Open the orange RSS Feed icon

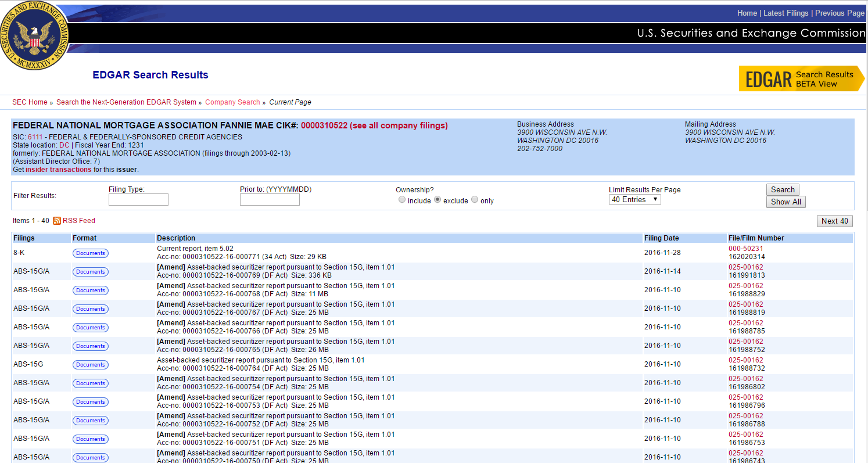pos(57,221)
